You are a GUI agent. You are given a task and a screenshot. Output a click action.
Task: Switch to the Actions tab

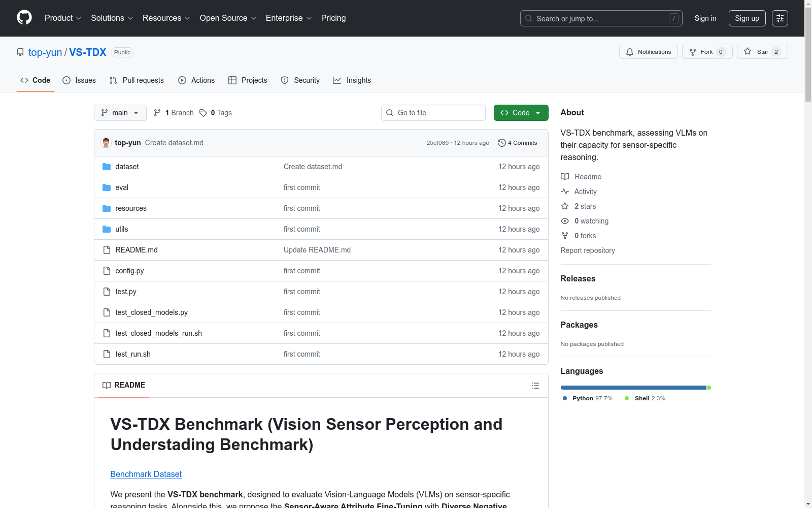pyautogui.click(x=196, y=80)
